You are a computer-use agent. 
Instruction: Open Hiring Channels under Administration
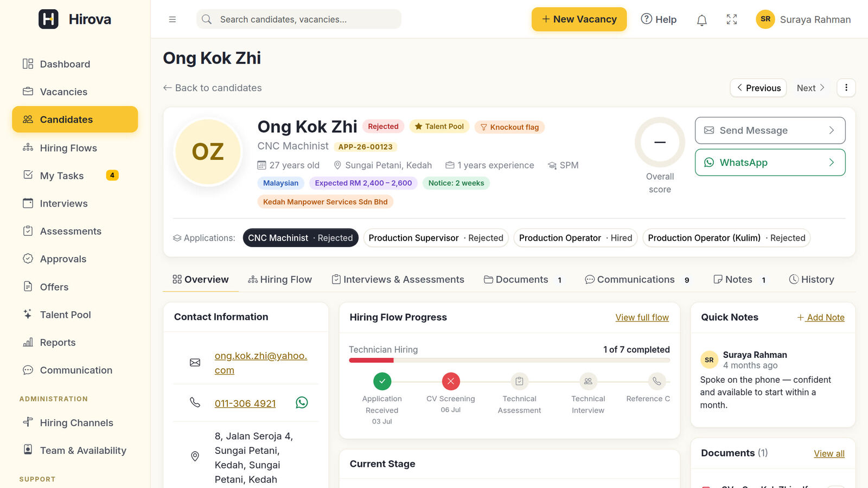pyautogui.click(x=75, y=422)
